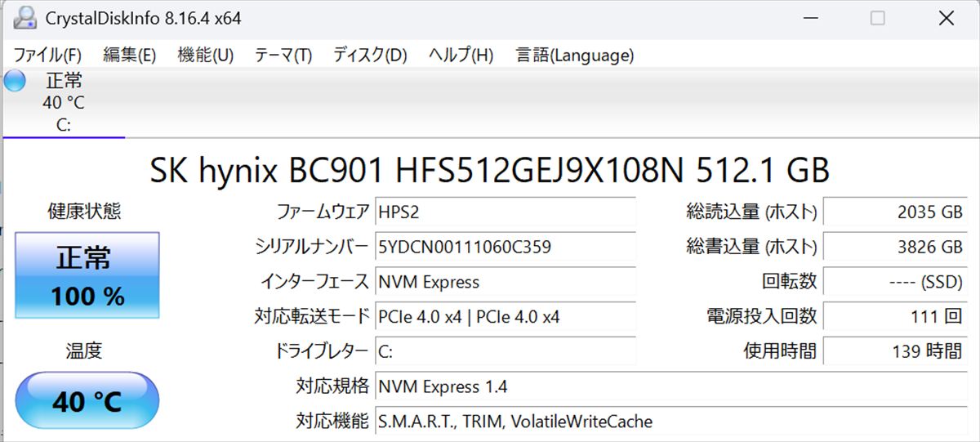Click the firmware field showing HPS2

tap(506, 212)
